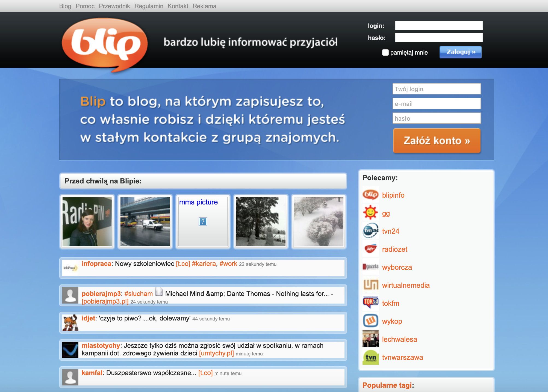Open the lechwalesa profile link
The width and height of the screenshot is (548, 392).
coord(399,339)
